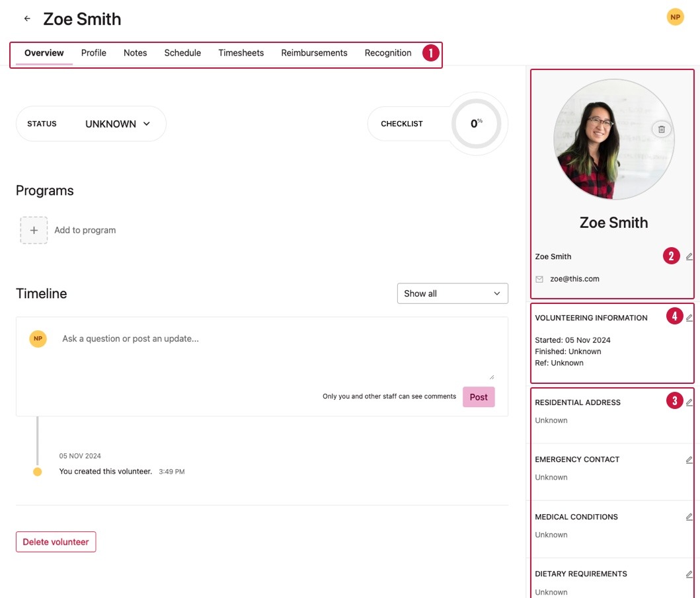This screenshot has width=700, height=598.
Task: Click the plus icon to add program
Action: pos(34,231)
